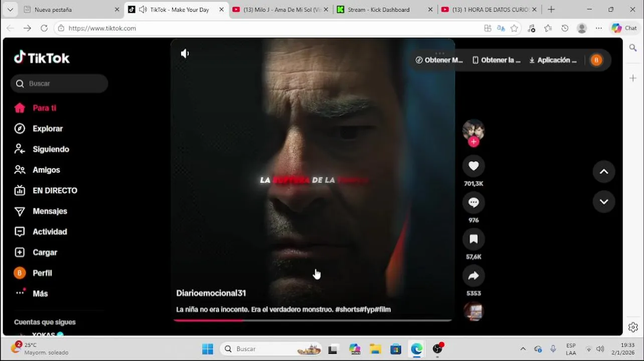Open Edge sidebar search icon
This screenshot has width=644, height=361.
(633, 48)
